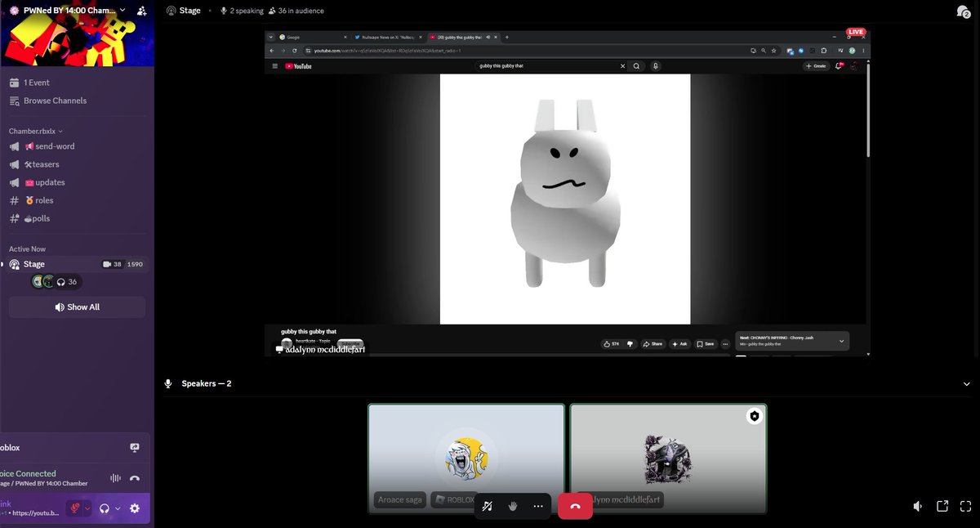
Task: Toggle the raise hand button
Action: [513, 506]
